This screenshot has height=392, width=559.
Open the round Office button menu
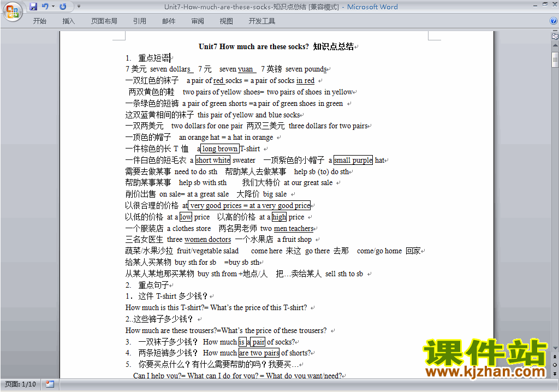[x=13, y=11]
